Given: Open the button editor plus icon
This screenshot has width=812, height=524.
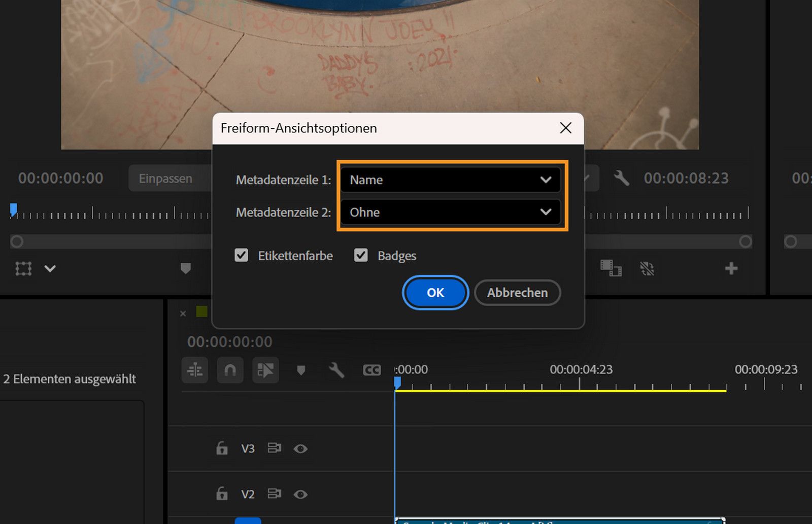Looking at the screenshot, I should pyautogui.click(x=731, y=268).
